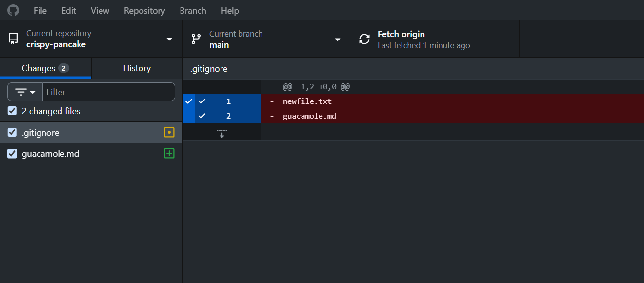Viewport: 644px width, 283px height.
Task: Deselect diff line 1 checkmark
Action: click(202, 101)
